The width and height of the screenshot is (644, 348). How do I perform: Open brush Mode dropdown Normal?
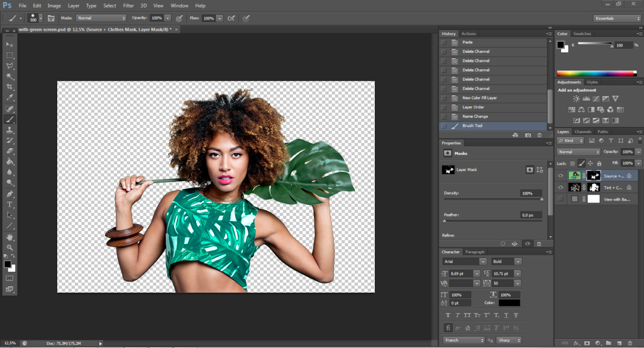[101, 18]
